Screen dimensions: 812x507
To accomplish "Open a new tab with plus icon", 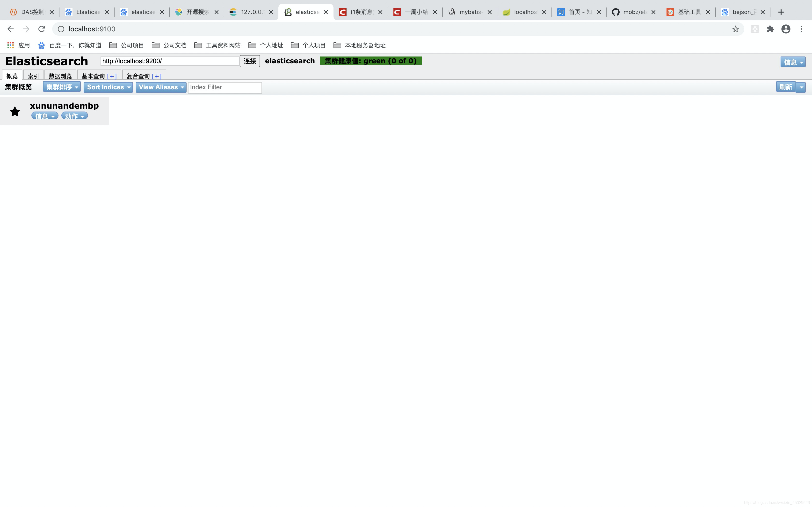I will click(x=781, y=12).
